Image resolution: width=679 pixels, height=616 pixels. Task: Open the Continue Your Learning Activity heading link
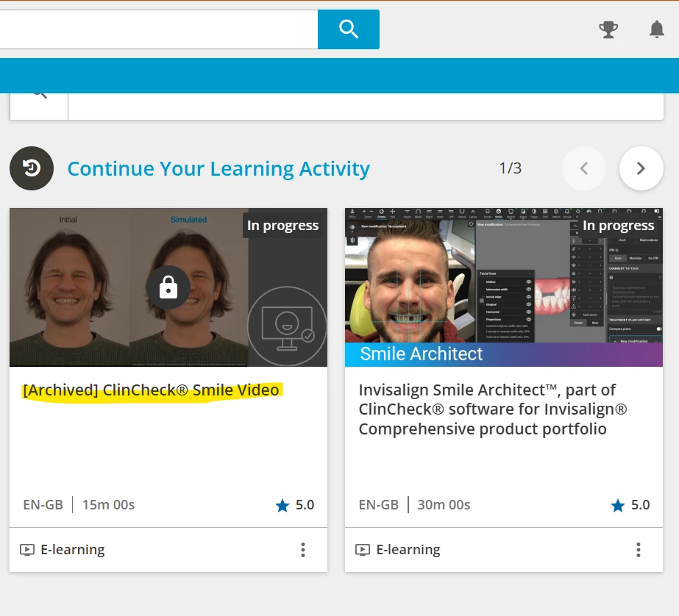point(218,169)
